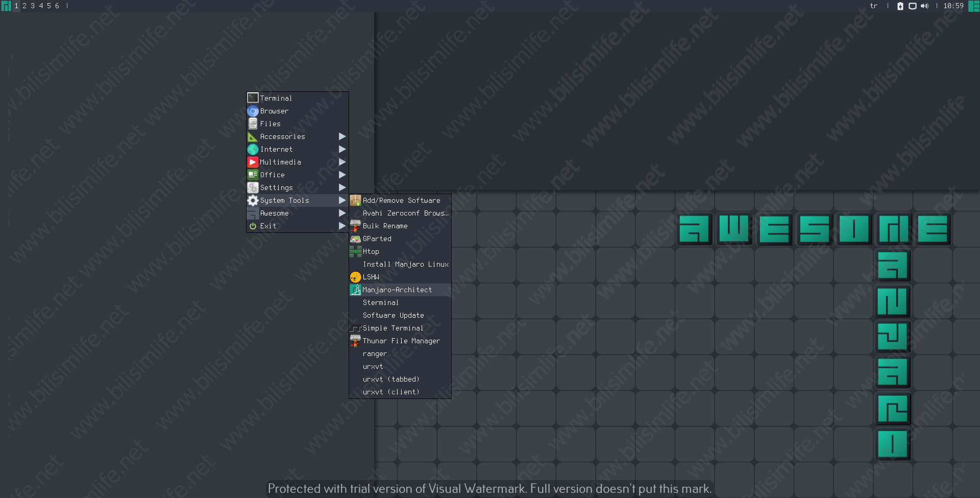Click the Htop green bars icon

click(355, 251)
